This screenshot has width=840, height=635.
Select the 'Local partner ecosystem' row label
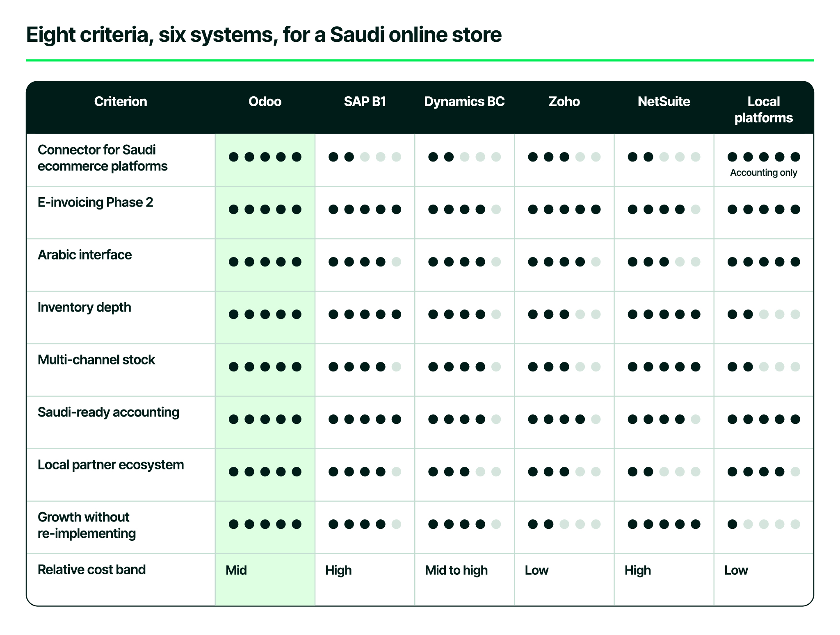111,465
